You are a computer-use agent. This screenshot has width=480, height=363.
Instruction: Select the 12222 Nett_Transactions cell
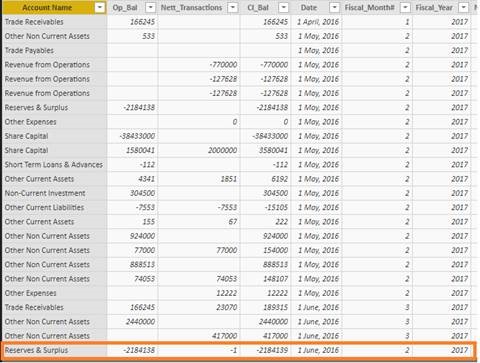[199, 293]
